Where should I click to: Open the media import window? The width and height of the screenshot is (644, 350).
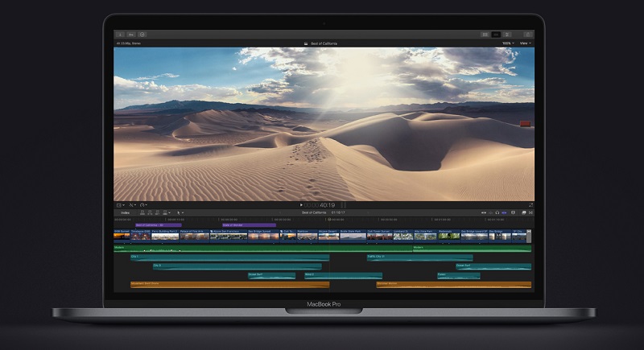(120, 35)
